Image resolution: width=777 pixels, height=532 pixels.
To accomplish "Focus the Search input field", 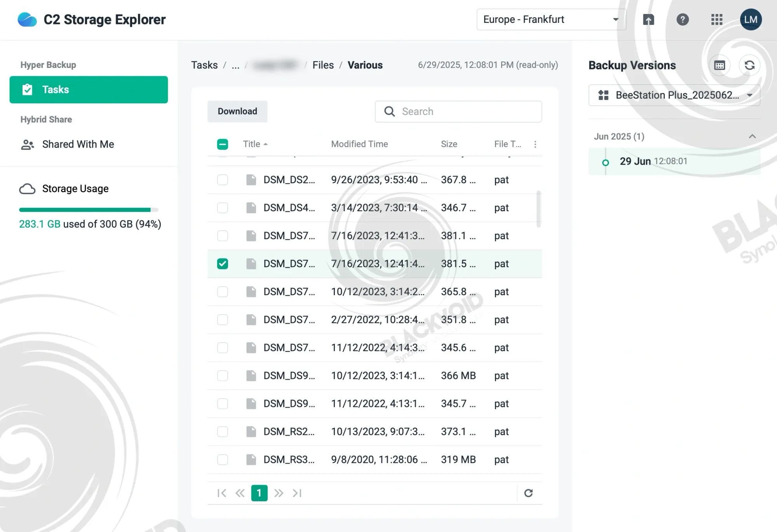I will coord(458,111).
